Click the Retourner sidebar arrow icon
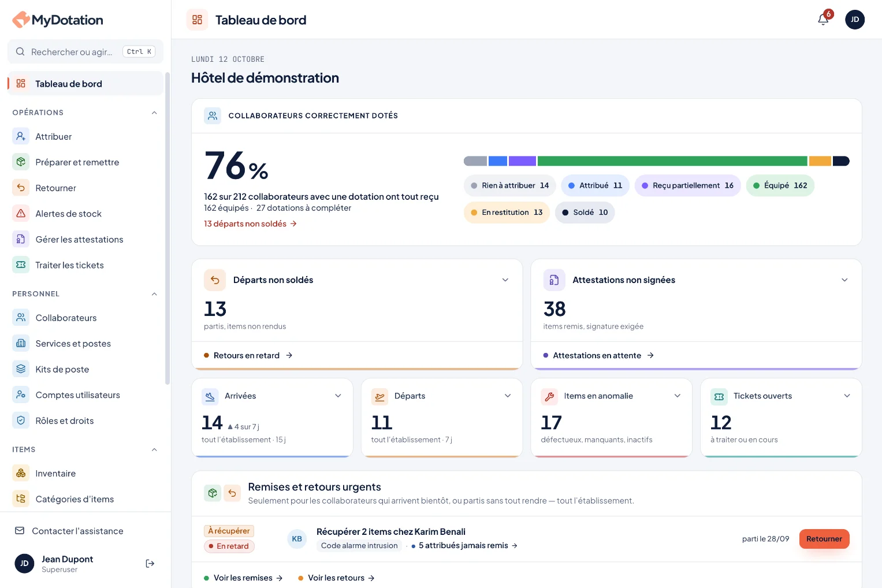The width and height of the screenshot is (882, 588). [21, 188]
